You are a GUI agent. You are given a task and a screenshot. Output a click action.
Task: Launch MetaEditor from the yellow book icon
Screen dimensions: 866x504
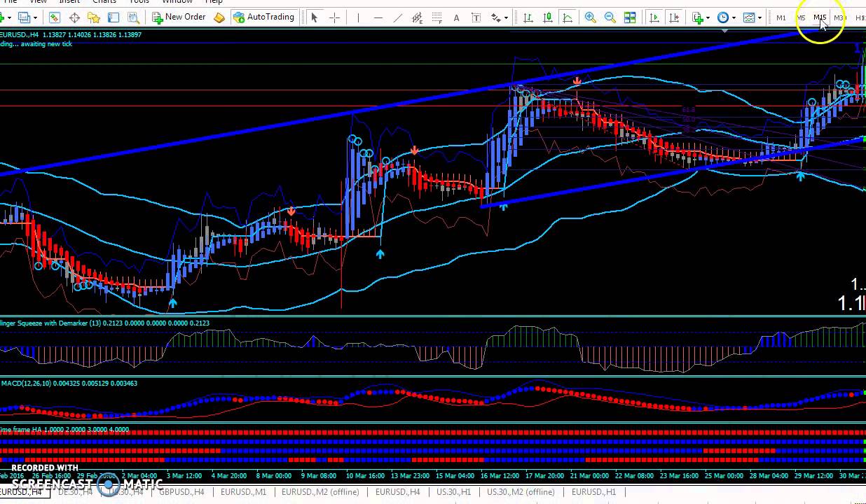pyautogui.click(x=219, y=17)
